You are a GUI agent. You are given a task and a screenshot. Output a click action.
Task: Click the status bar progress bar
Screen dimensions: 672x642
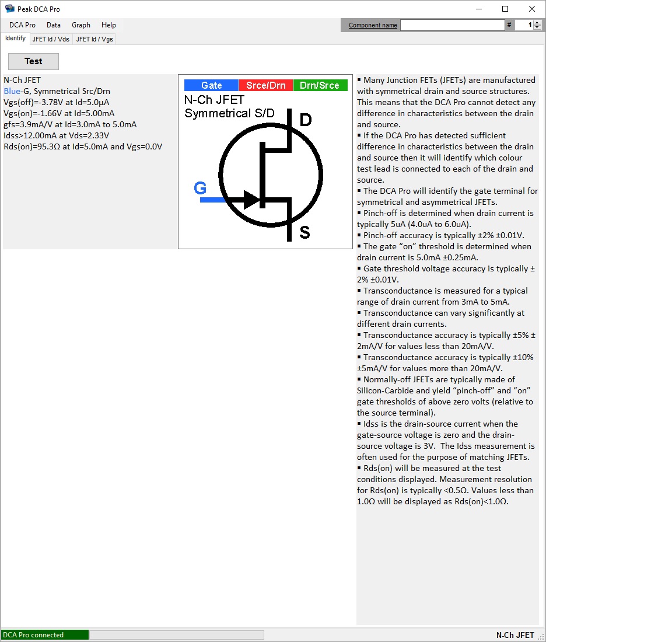pyautogui.click(x=177, y=635)
